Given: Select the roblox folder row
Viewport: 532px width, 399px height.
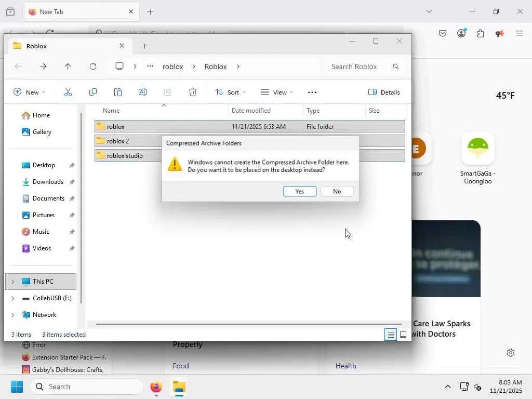Looking at the screenshot, I should [x=250, y=127].
